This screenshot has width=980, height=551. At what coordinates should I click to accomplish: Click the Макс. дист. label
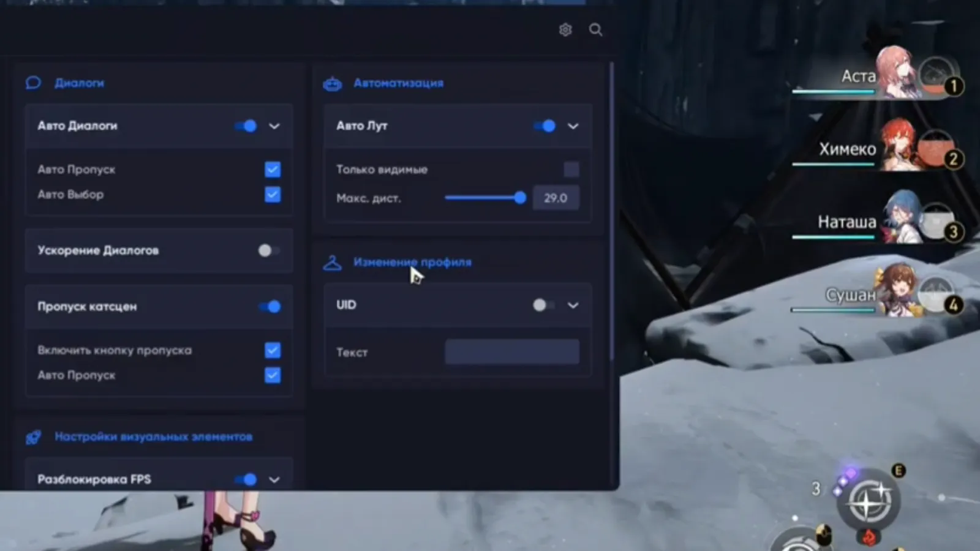click(x=368, y=198)
